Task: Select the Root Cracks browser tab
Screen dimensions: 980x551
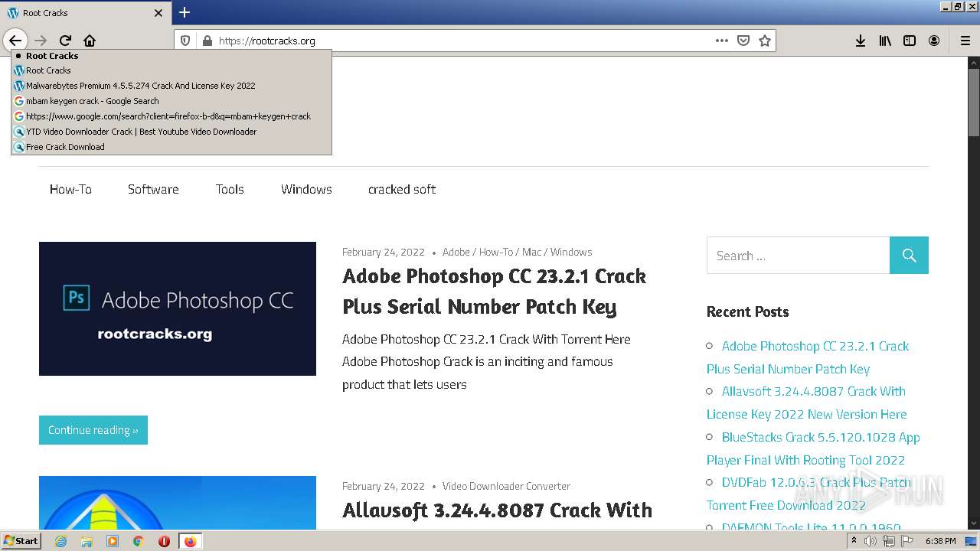Action: pos(86,13)
